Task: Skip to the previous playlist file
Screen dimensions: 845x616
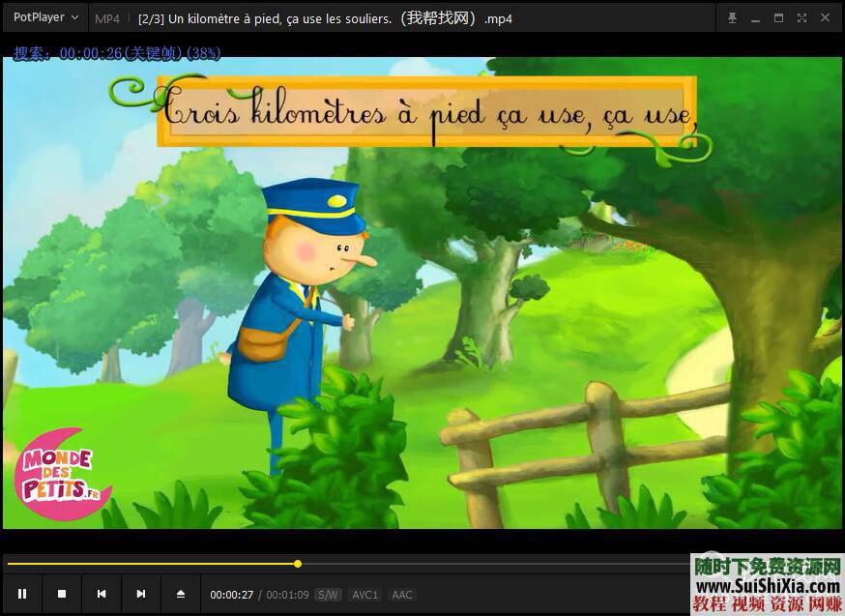Action: click(x=102, y=594)
